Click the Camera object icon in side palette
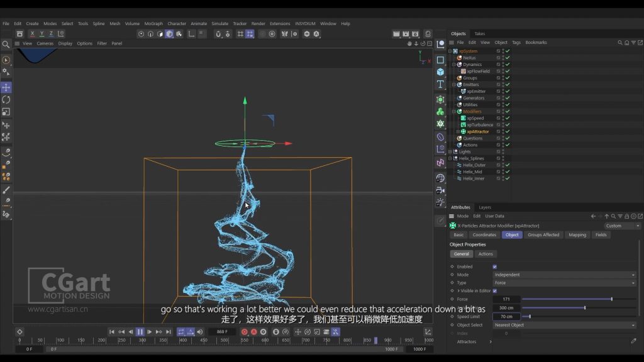The height and width of the screenshot is (362, 644). click(440, 190)
